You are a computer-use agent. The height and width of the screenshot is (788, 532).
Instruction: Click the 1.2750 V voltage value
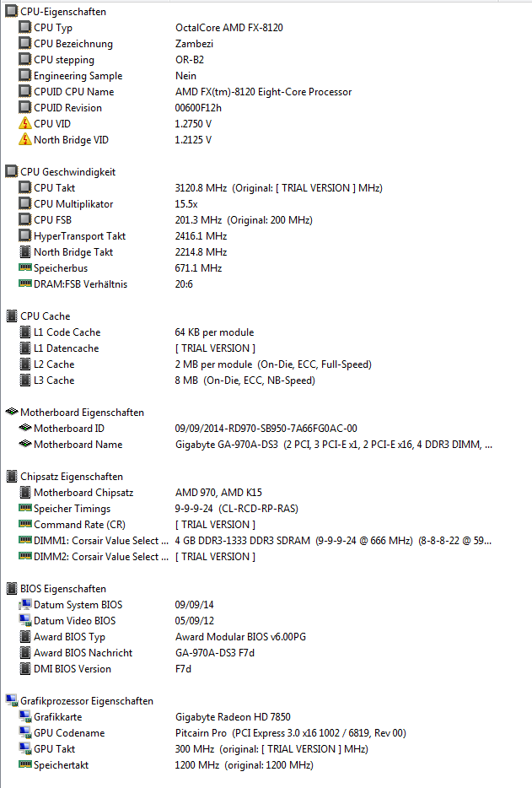(193, 124)
